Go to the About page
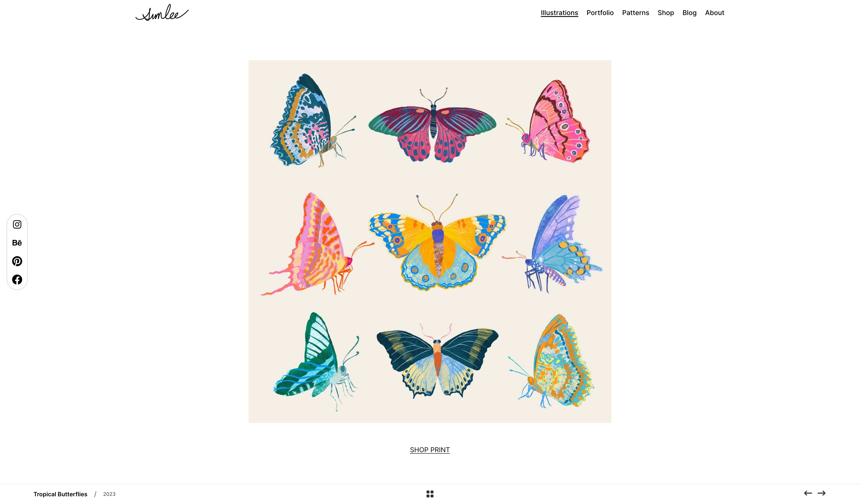This screenshot has height=504, width=860. click(x=715, y=13)
